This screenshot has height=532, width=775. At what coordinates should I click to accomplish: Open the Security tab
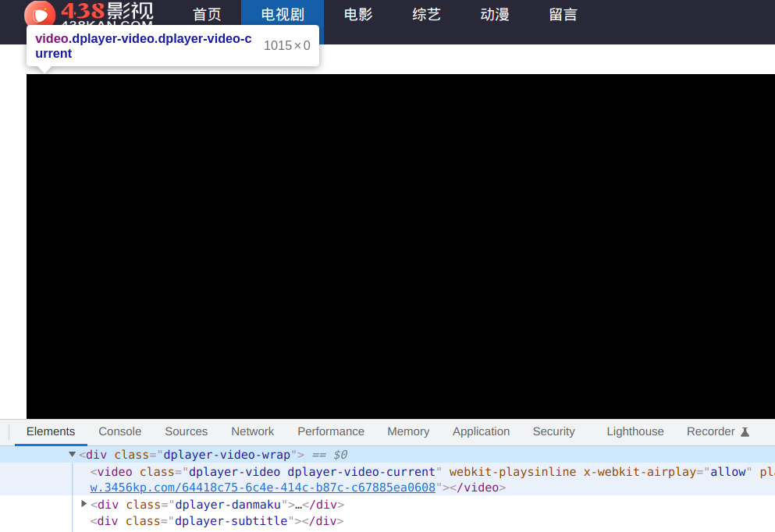tap(553, 431)
